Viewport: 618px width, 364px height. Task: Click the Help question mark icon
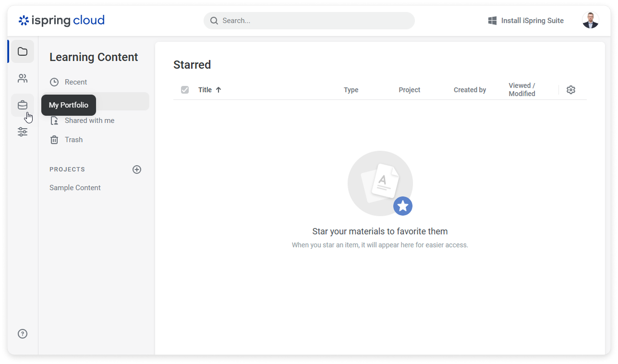click(x=23, y=334)
